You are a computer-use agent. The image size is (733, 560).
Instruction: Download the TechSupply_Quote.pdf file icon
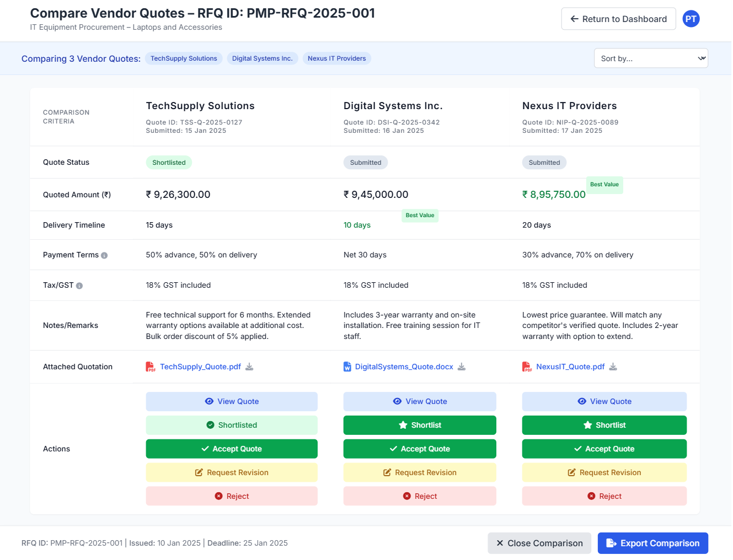(x=249, y=367)
